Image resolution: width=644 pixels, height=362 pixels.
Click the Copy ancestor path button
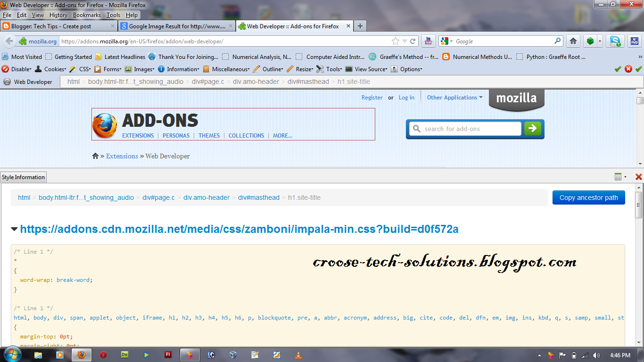(589, 197)
